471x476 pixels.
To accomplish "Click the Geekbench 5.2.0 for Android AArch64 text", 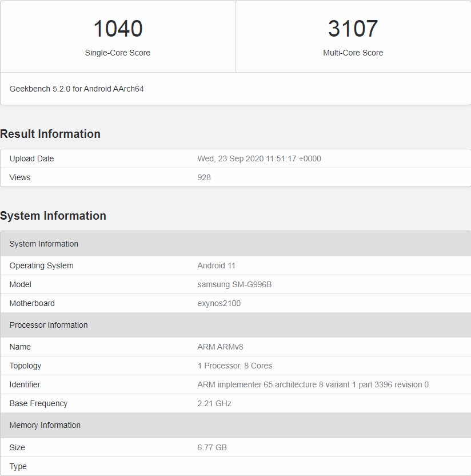I will (x=77, y=89).
